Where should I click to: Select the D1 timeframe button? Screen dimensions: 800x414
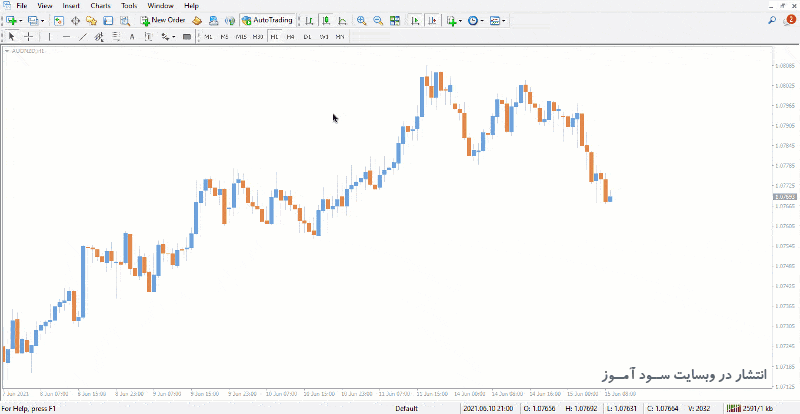click(307, 36)
